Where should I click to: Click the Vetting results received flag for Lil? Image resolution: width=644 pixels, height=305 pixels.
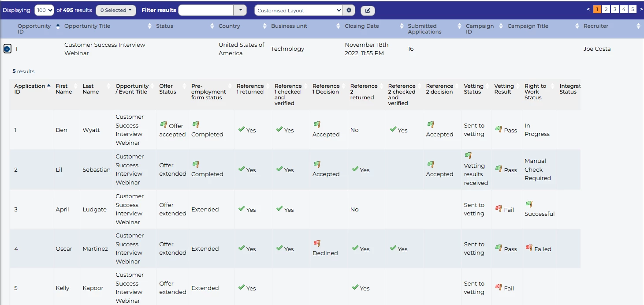pos(468,155)
